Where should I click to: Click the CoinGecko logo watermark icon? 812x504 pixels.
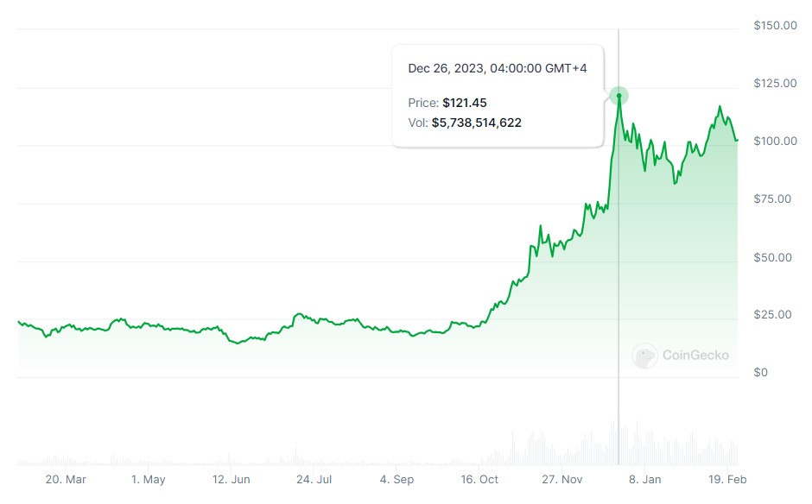click(644, 356)
